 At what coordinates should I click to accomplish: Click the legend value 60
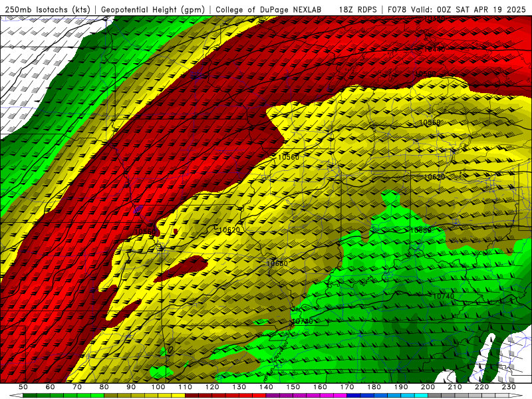(51, 387)
